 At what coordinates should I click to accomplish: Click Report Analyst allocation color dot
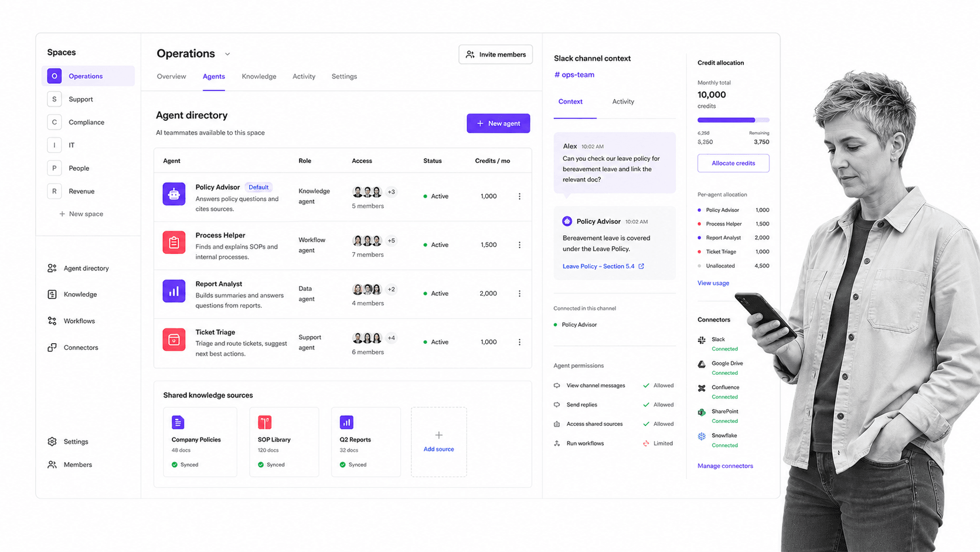[x=699, y=238]
